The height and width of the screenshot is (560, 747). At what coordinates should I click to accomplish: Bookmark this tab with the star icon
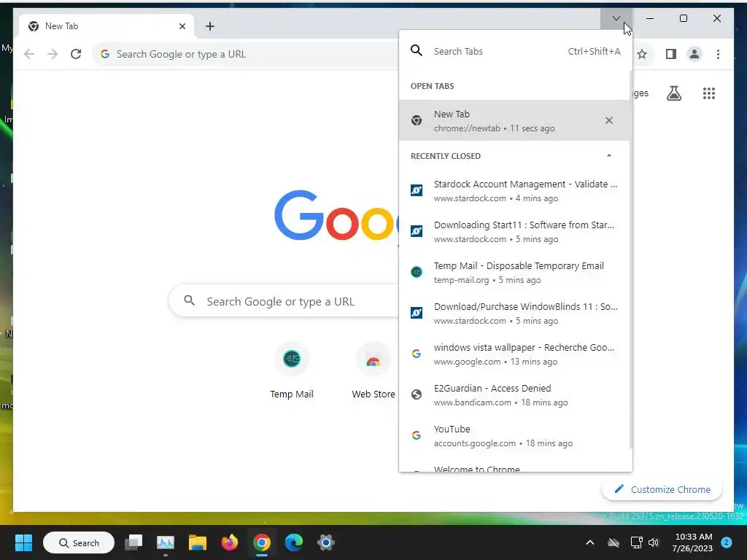click(x=642, y=54)
